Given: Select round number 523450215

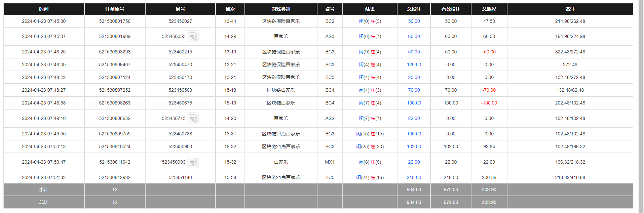Looking at the screenshot, I should pyautogui.click(x=180, y=52).
